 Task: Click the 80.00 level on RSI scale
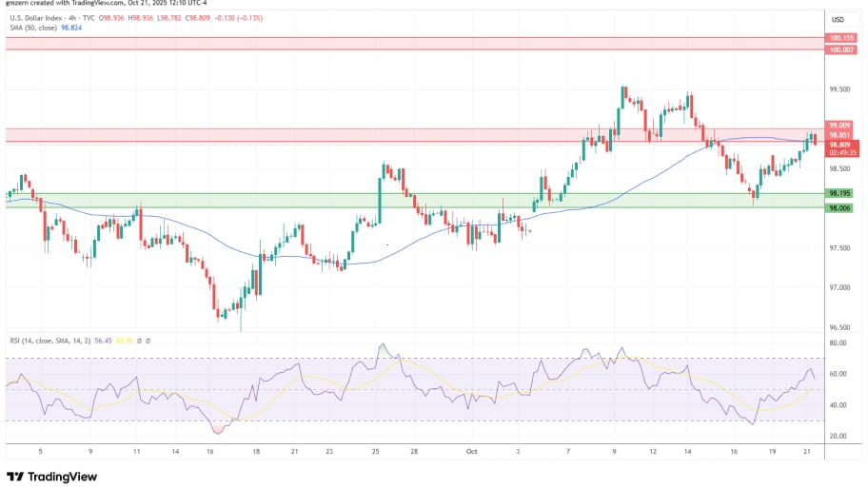pyautogui.click(x=838, y=342)
